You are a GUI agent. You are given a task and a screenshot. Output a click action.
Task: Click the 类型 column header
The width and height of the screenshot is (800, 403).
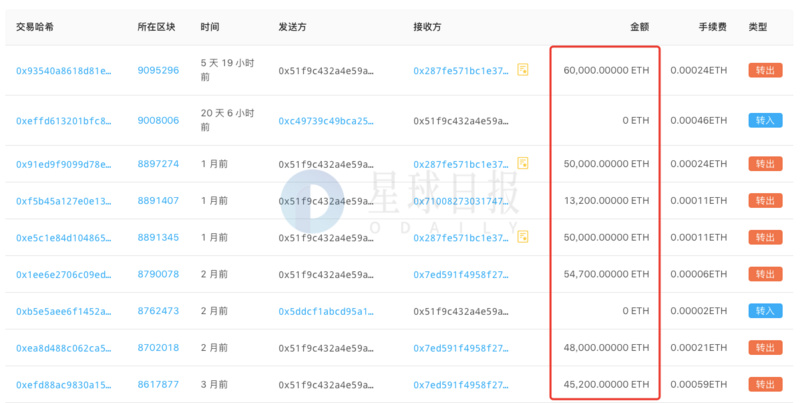(x=758, y=27)
